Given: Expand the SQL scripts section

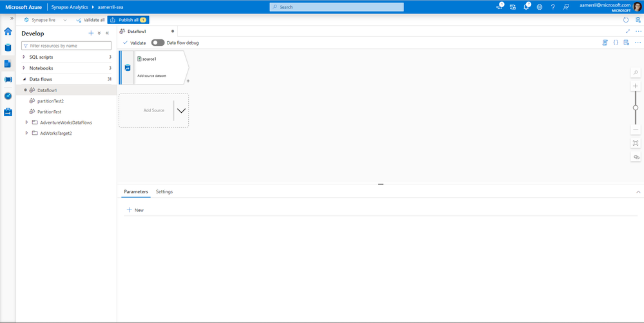Looking at the screenshot, I should pos(24,57).
